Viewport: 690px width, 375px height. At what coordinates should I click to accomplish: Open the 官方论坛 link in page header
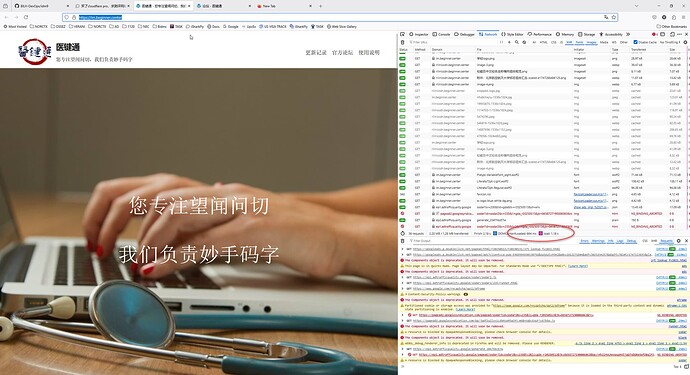coord(342,52)
